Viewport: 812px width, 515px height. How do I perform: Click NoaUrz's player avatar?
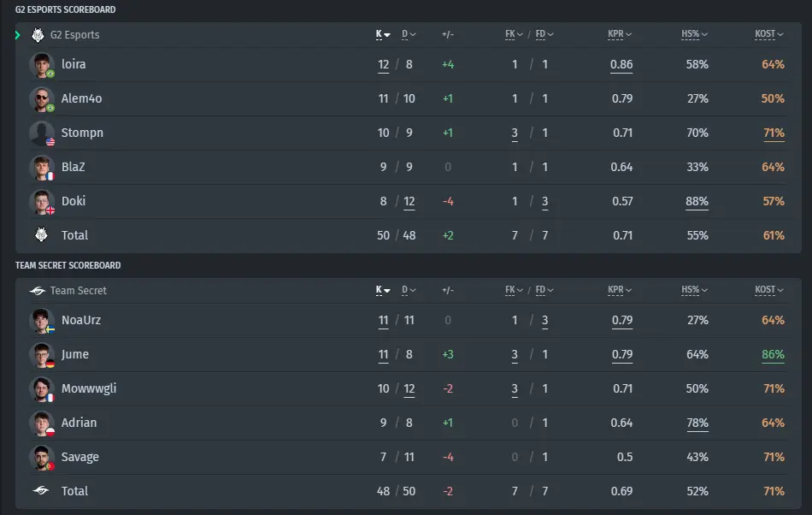[41, 321]
